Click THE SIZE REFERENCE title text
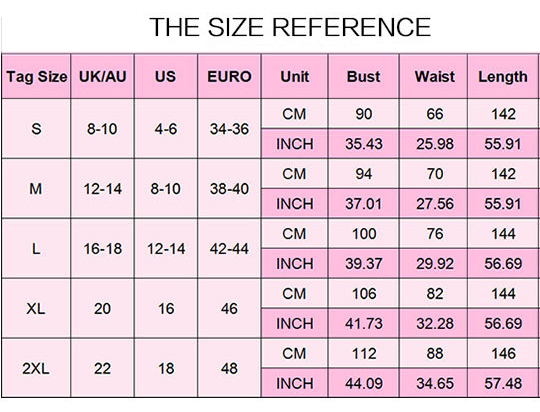 290,27
